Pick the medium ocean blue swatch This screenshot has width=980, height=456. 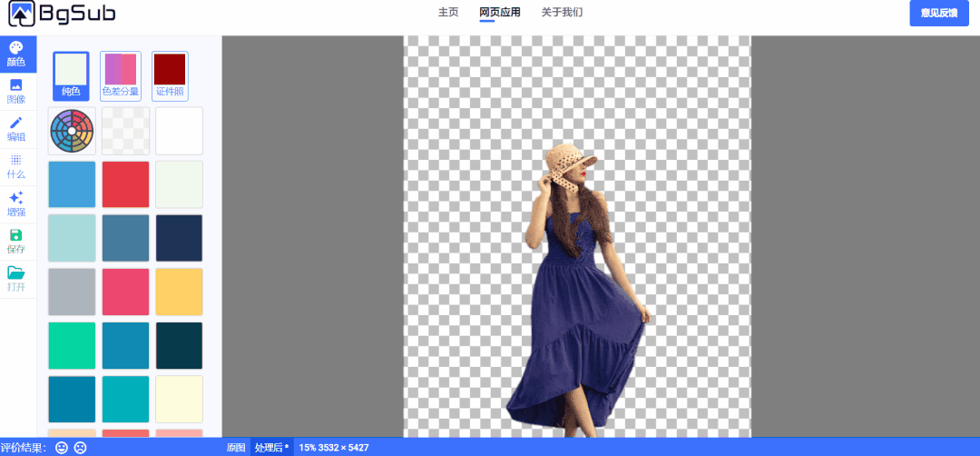pyautogui.click(x=125, y=346)
